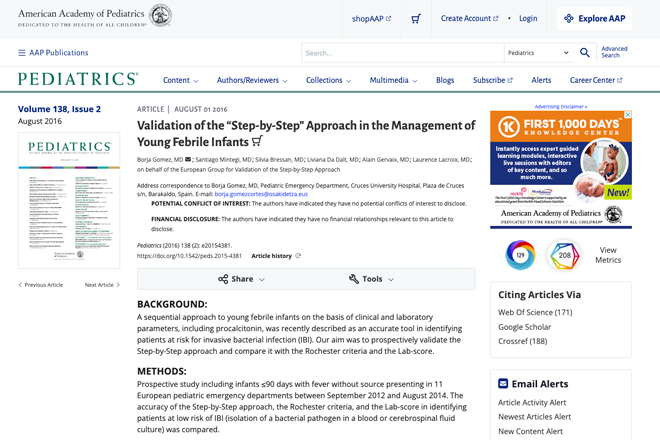Expand the Tools dropdown
Screen dimensions: 660x440
click(x=372, y=279)
